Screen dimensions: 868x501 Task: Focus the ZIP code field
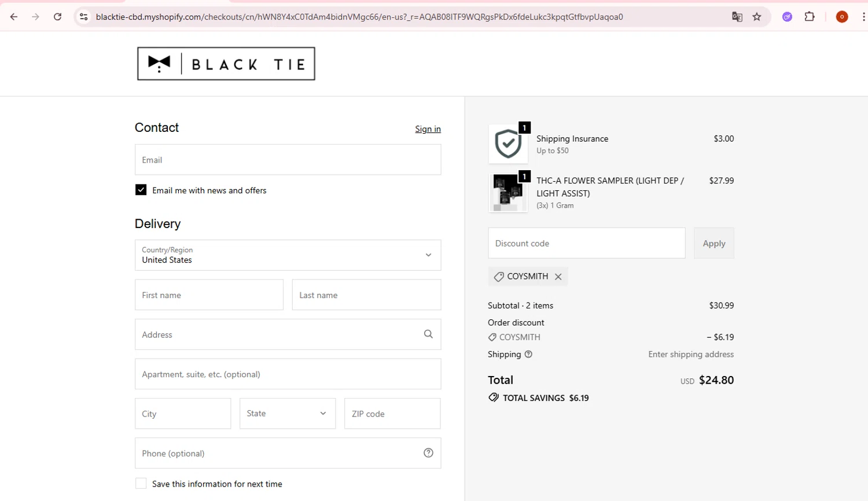coord(392,413)
